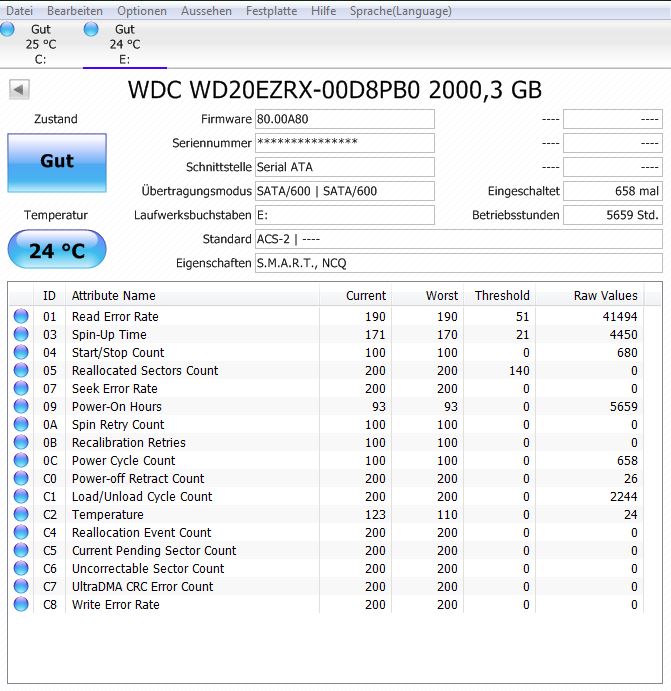Image resolution: width=671 pixels, height=691 pixels.
Task: Click status icon for Spin Retry Count
Action: click(x=21, y=424)
